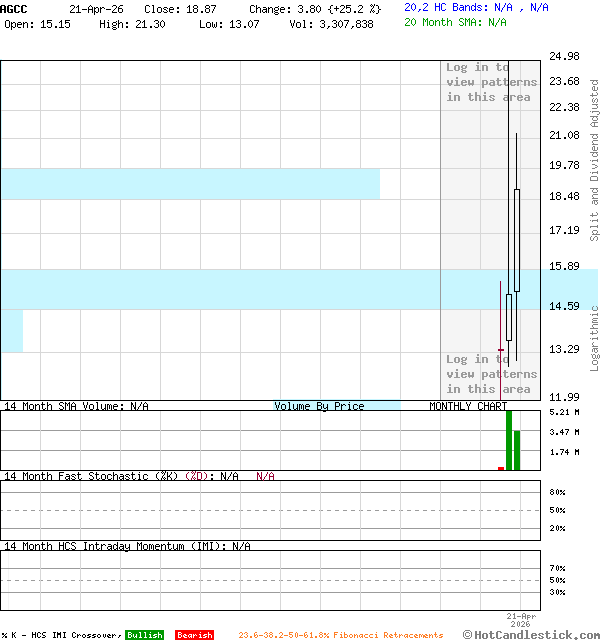Click the upper light-blue volume-by-price band
The width and height of the screenshot is (600, 640).
(x=190, y=184)
